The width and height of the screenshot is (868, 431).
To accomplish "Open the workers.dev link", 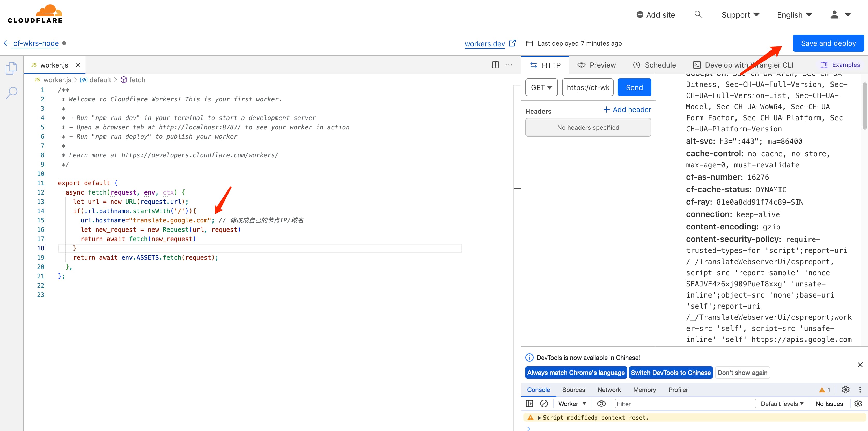I will coord(484,44).
